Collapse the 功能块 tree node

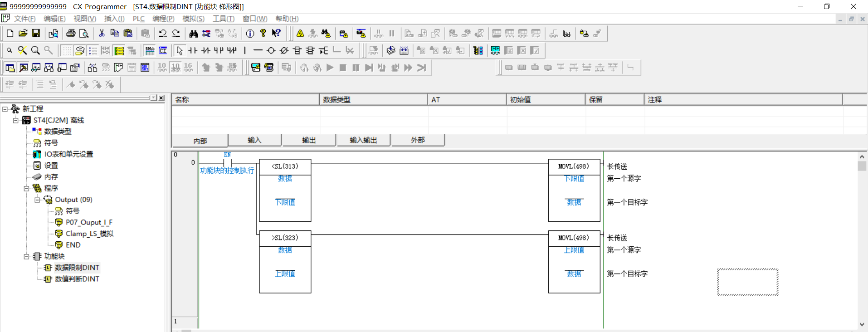(26, 256)
